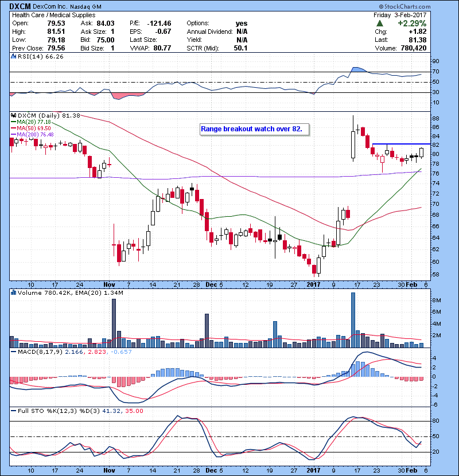459x476 pixels.
Task: Select the Open value 79.53
Action: click(56, 24)
